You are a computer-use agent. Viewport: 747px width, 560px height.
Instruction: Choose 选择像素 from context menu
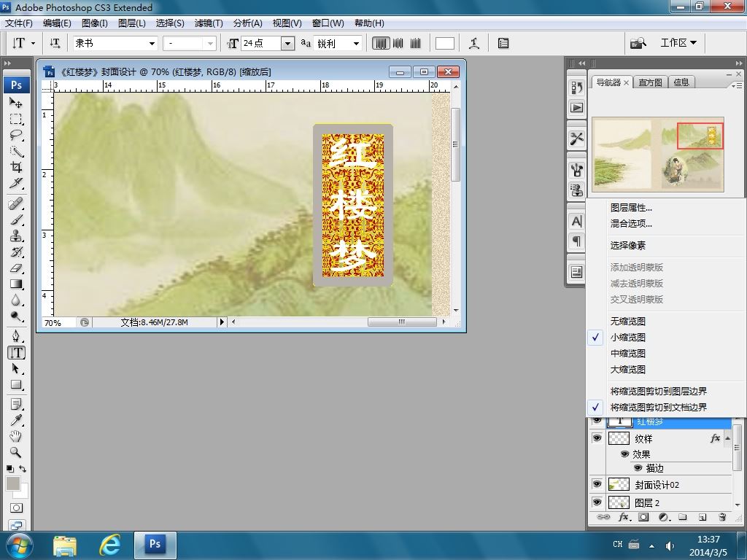tap(628, 245)
